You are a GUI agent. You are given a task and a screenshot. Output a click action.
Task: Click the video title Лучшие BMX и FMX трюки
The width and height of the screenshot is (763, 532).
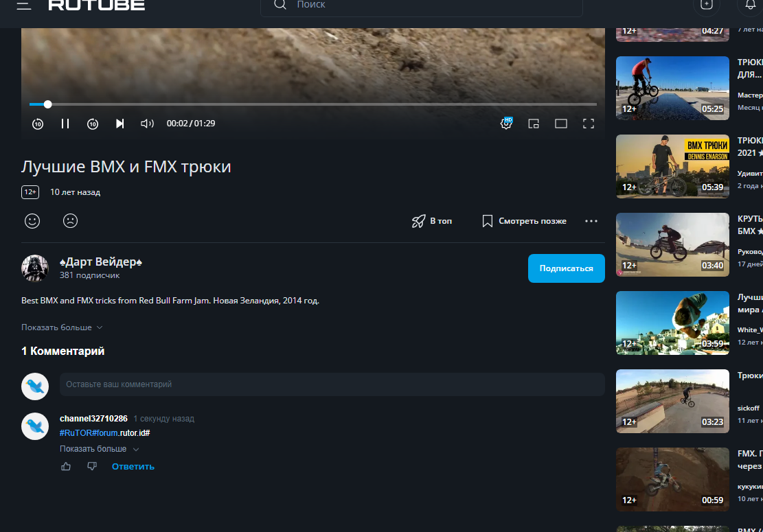[126, 167]
